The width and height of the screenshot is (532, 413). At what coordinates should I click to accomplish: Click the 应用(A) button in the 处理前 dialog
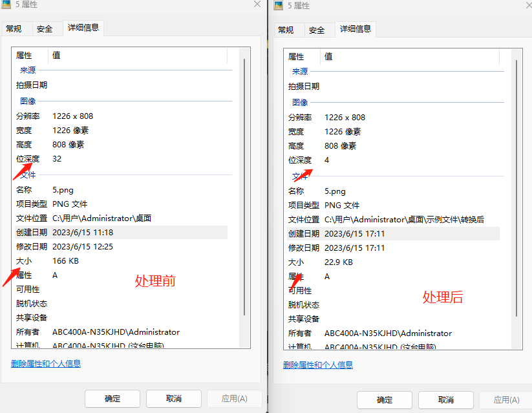(x=235, y=398)
